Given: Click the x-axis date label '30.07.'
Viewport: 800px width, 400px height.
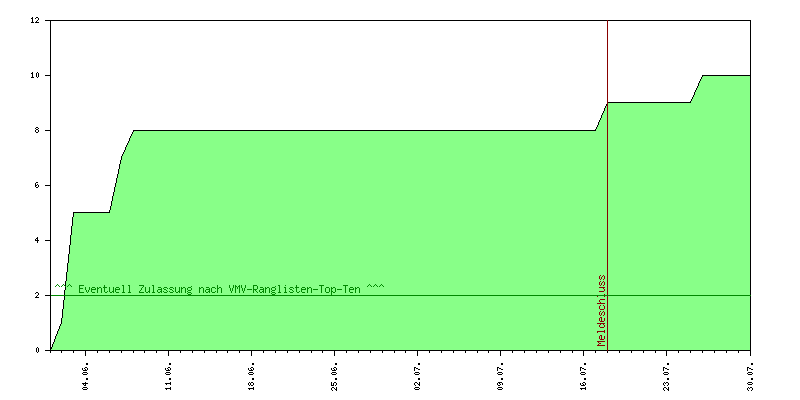Looking at the screenshot, I should click(x=750, y=376).
